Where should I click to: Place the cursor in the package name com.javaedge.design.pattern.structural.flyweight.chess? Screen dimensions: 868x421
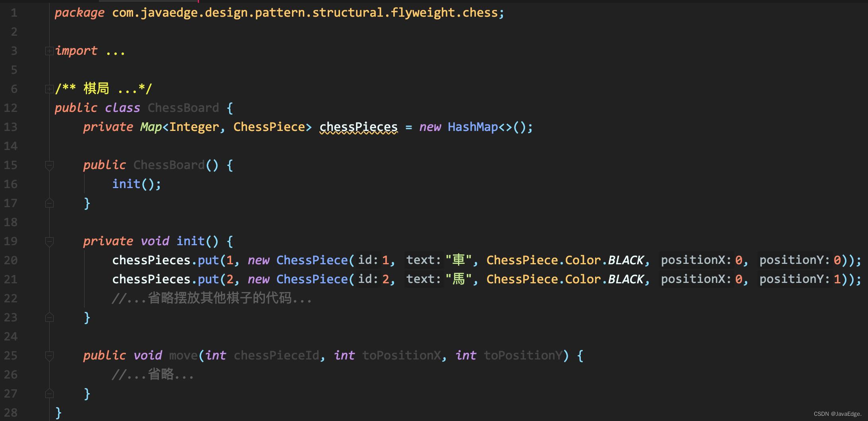click(305, 13)
